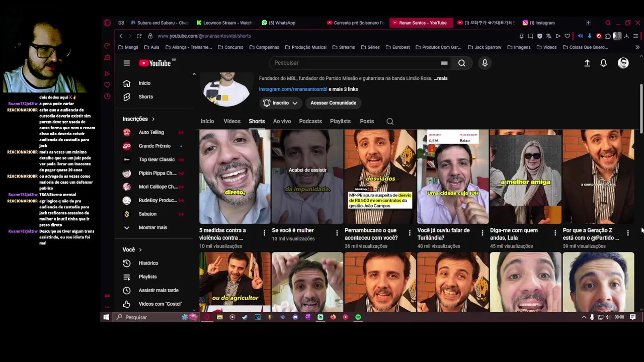This screenshot has width=644, height=362.
Task: Open the on-screen keyboard icon in search box
Action: tap(444, 63)
